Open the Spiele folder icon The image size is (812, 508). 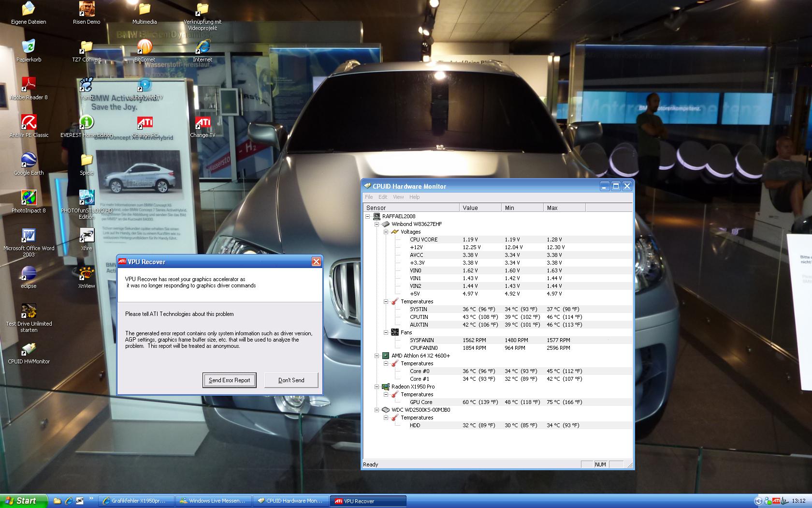click(x=87, y=164)
